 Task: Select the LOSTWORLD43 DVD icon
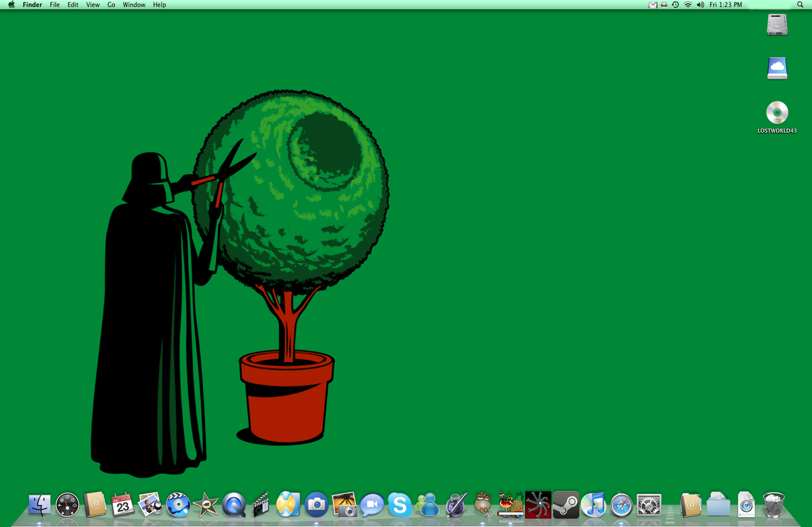coord(777,112)
